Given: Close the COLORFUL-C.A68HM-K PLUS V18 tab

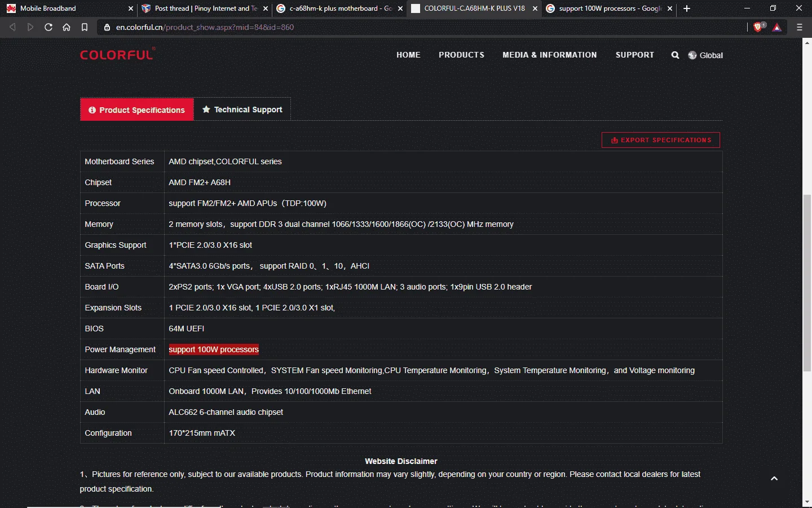Looking at the screenshot, I should (x=535, y=8).
